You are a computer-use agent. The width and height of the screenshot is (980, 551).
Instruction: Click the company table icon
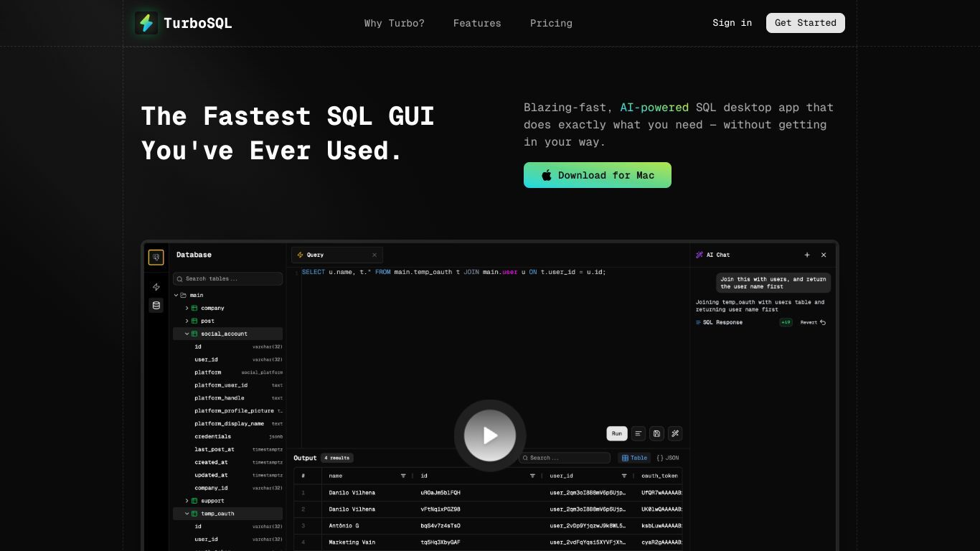pyautogui.click(x=194, y=309)
